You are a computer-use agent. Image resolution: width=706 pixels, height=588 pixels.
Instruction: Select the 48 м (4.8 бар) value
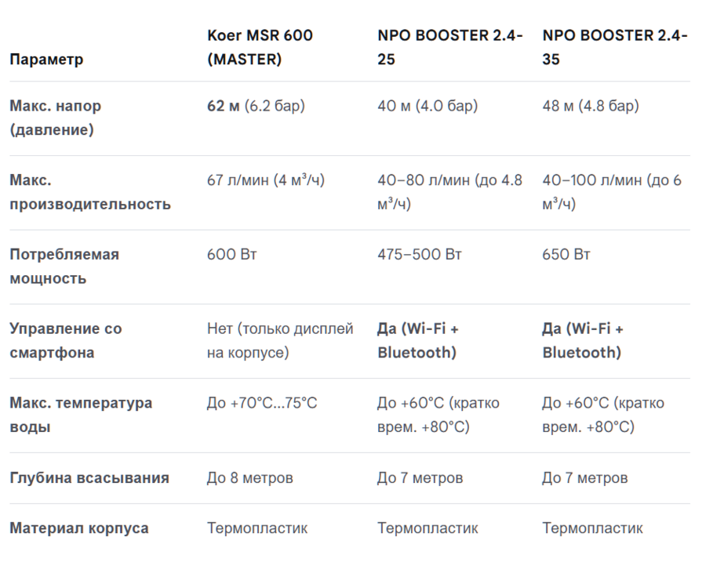point(590,106)
